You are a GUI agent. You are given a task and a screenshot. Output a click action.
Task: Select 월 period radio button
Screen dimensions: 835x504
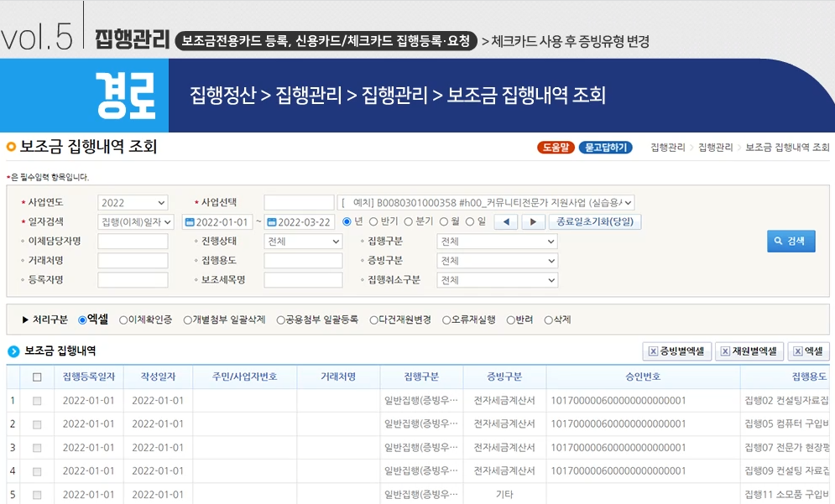(x=444, y=222)
